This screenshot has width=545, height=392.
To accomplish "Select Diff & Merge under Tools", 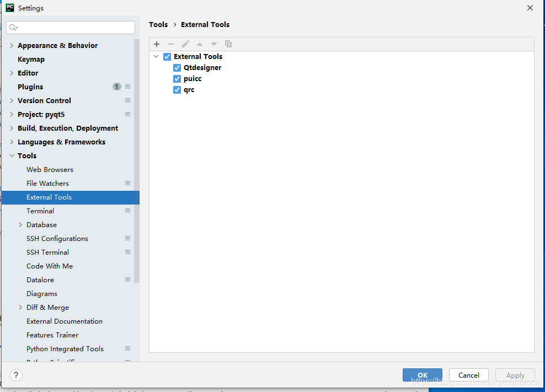I will [x=47, y=308].
